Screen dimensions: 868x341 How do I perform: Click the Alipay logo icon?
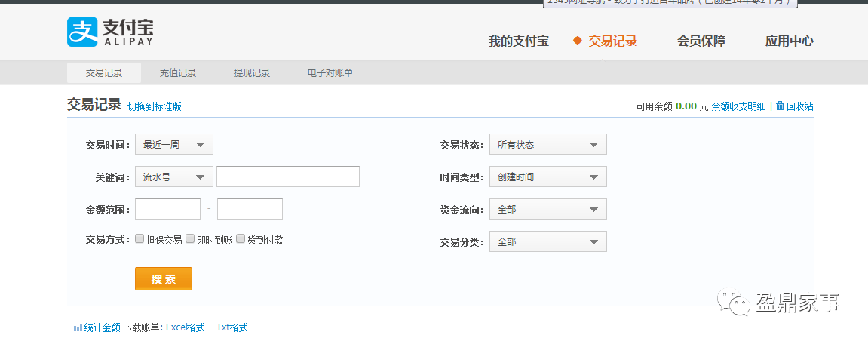coord(81,32)
